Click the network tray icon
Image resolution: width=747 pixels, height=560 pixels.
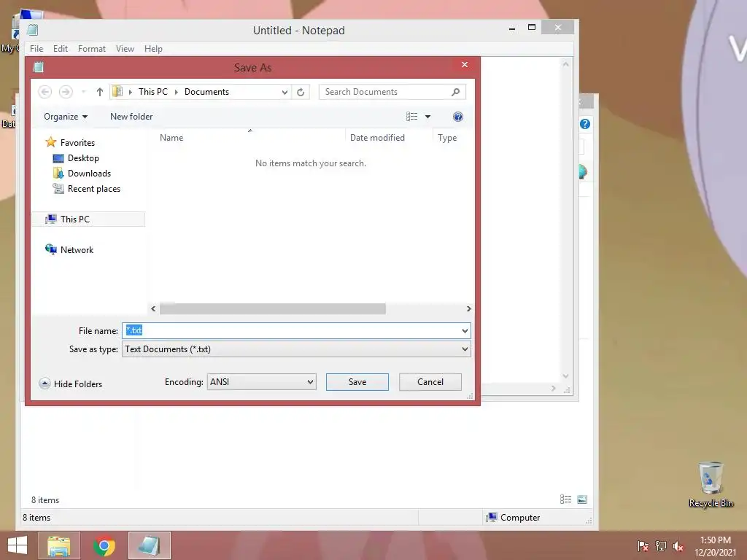point(661,545)
